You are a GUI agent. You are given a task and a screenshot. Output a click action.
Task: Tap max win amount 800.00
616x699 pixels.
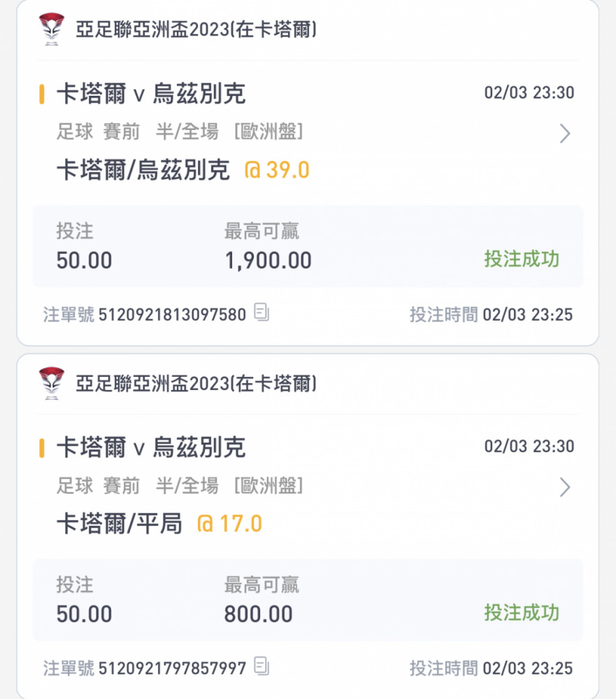258,614
